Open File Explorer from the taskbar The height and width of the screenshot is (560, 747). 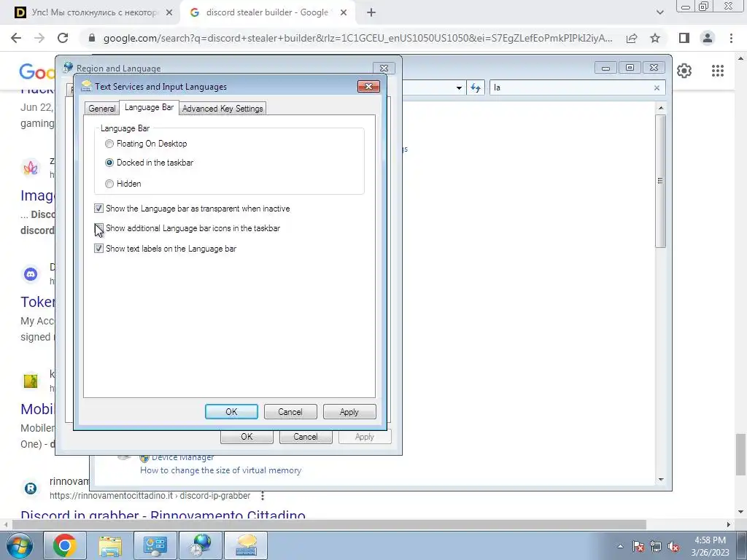pyautogui.click(x=110, y=545)
